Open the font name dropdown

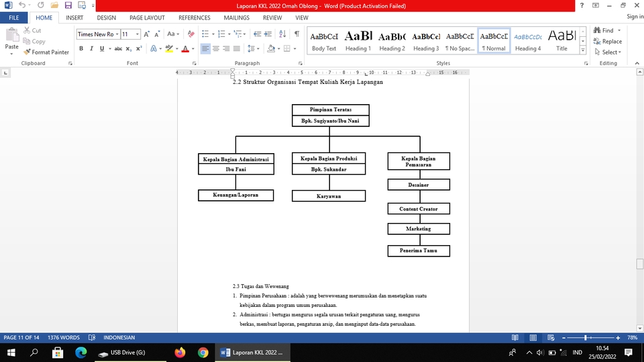click(117, 34)
